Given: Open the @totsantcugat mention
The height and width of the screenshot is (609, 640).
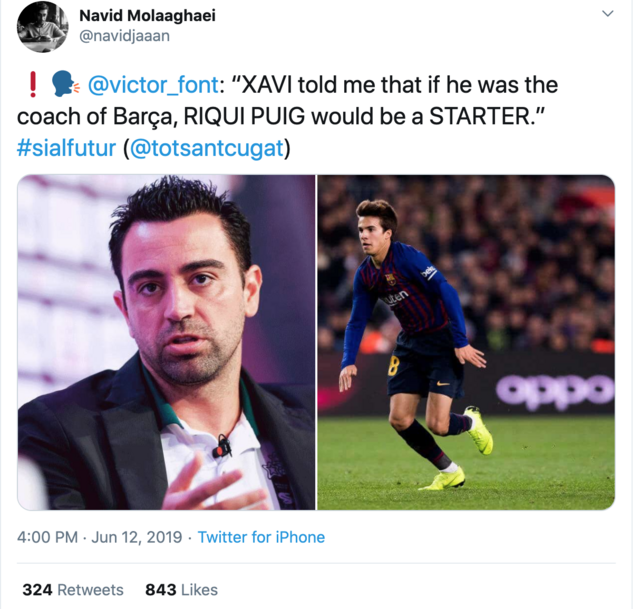Looking at the screenshot, I should coord(207,148).
